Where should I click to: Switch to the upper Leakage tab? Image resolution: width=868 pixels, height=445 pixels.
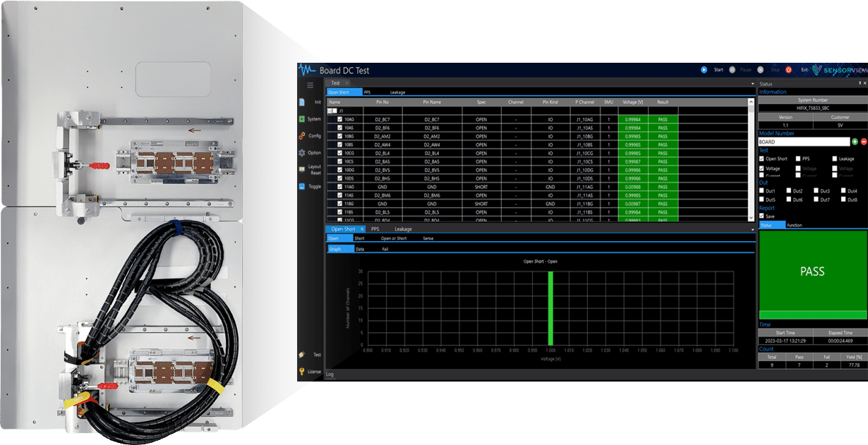click(397, 92)
